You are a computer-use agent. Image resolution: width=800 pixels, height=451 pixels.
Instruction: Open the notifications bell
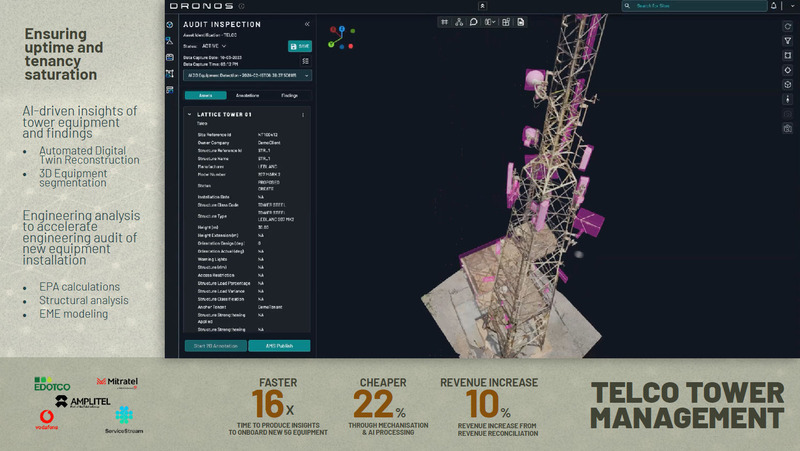[774, 6]
